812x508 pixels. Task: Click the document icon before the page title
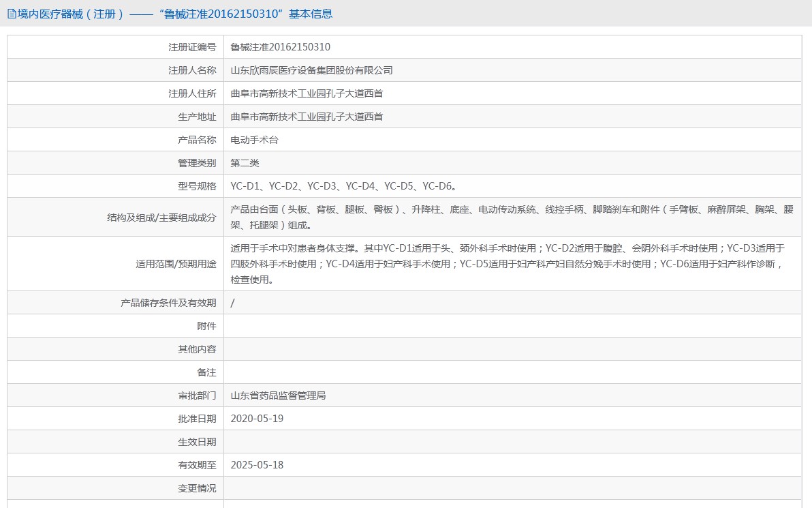point(12,14)
